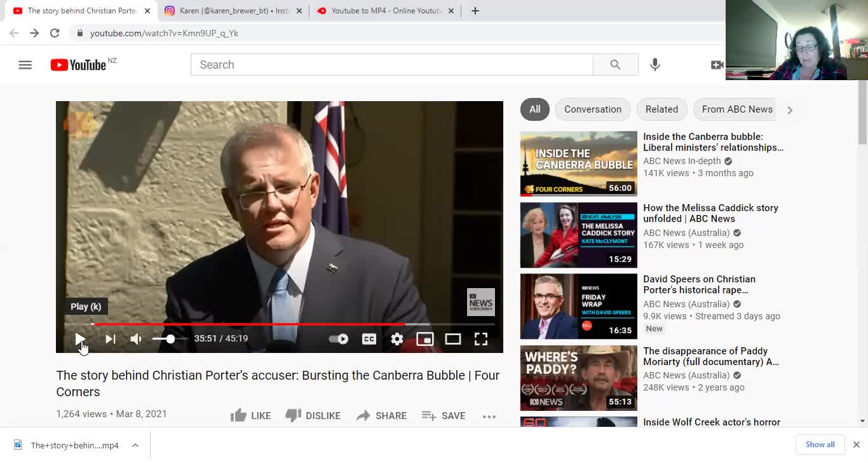Select the Conversation filter chip
868x463 pixels.
(x=593, y=109)
